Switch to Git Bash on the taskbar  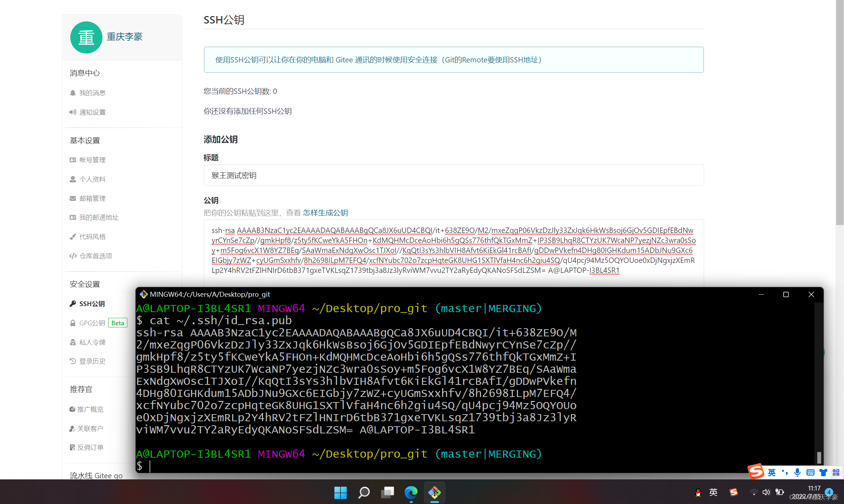click(434, 493)
